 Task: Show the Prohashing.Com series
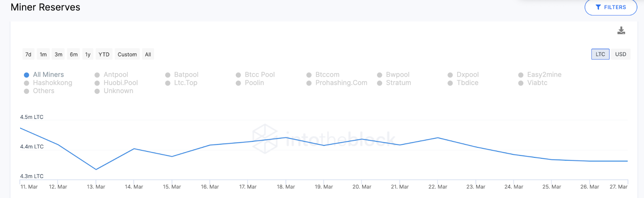tap(341, 83)
